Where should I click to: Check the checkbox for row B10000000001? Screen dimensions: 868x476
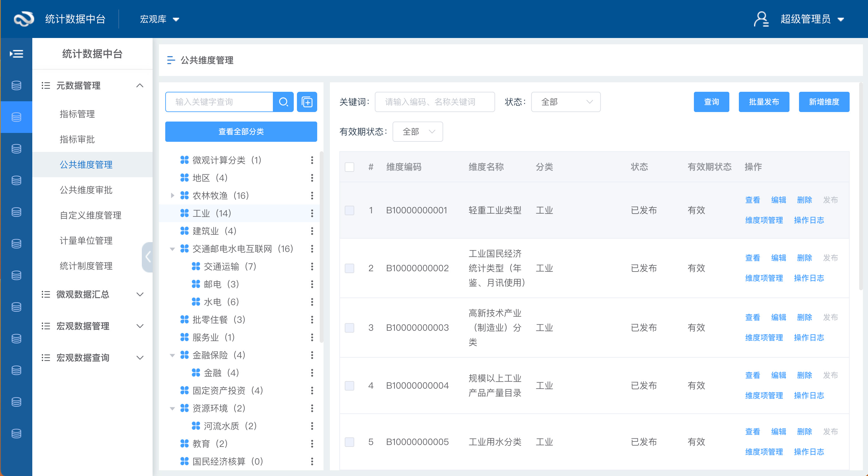pyautogui.click(x=349, y=210)
